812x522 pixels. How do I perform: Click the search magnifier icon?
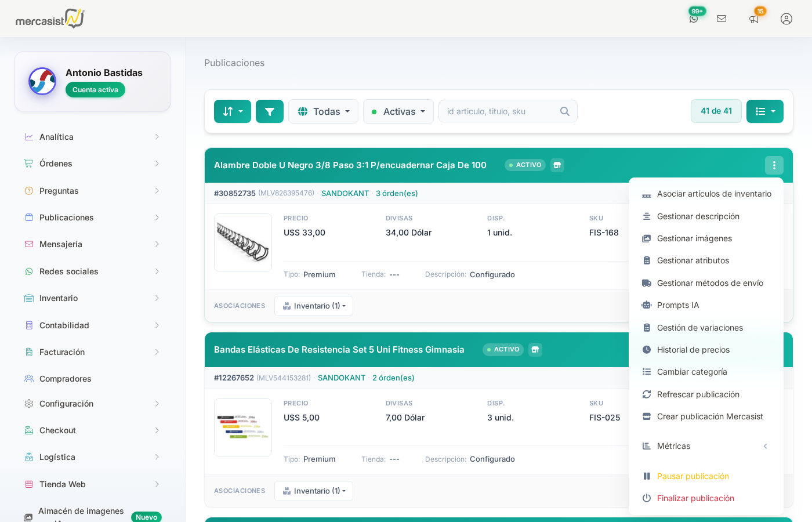565,111
